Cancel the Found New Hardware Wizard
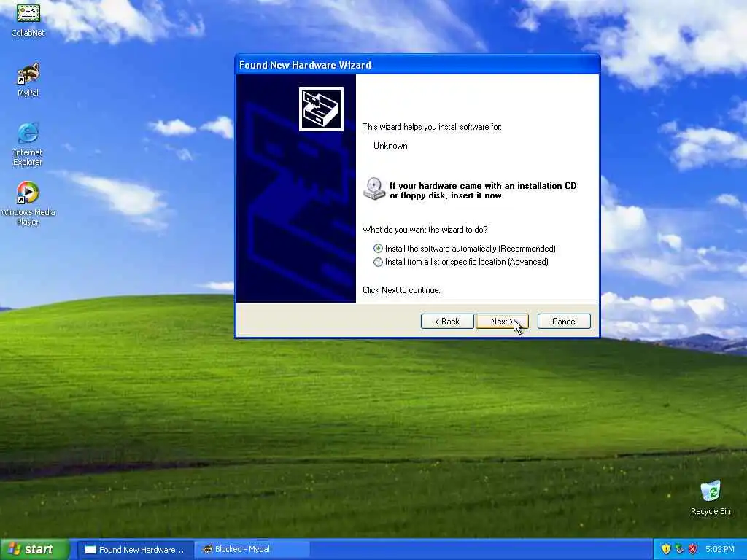This screenshot has width=747, height=560. click(564, 322)
